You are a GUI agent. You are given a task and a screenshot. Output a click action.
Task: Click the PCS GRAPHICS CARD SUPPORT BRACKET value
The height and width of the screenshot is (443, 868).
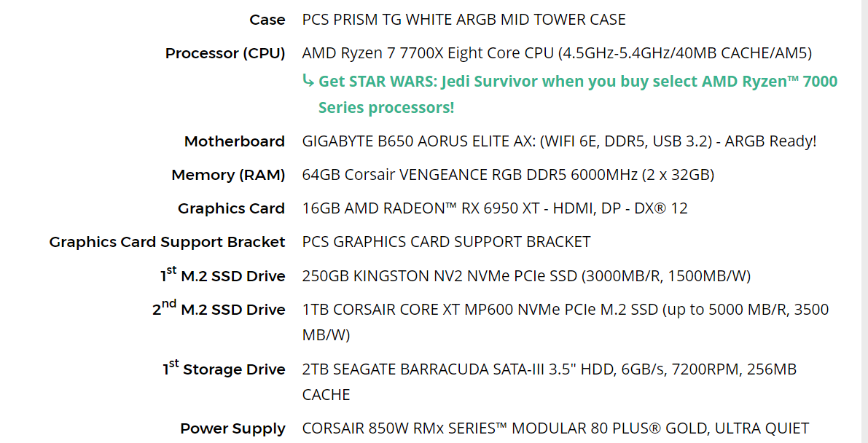click(446, 242)
